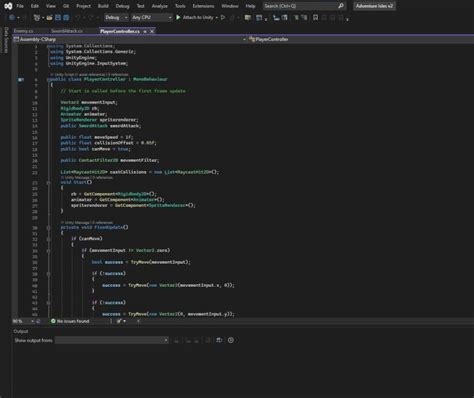
Task: Pin the PlayerController.cs tab
Action: (145, 31)
